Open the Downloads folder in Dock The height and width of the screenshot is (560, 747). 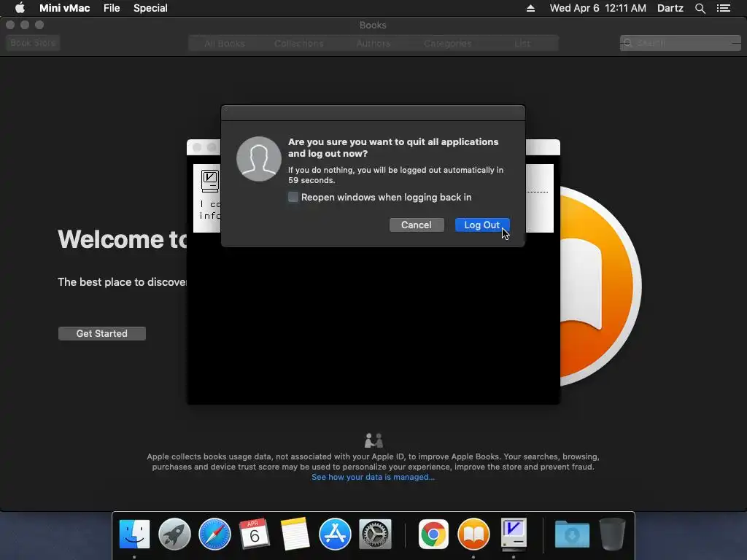click(x=572, y=534)
